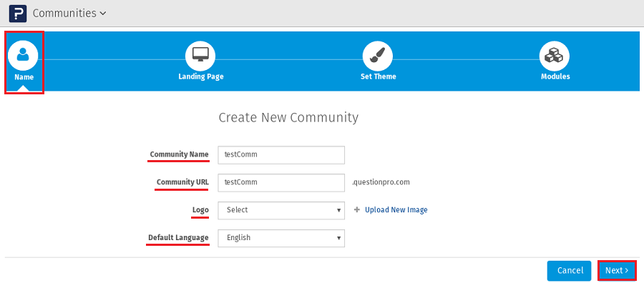Jump to the Modules cubes icon
644x283 pixels.
(x=555, y=56)
